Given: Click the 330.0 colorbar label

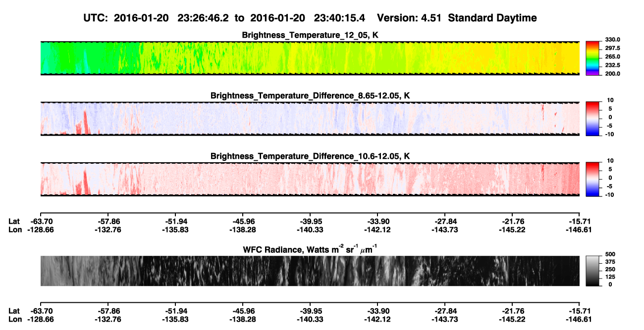Looking at the screenshot, I should [x=611, y=40].
